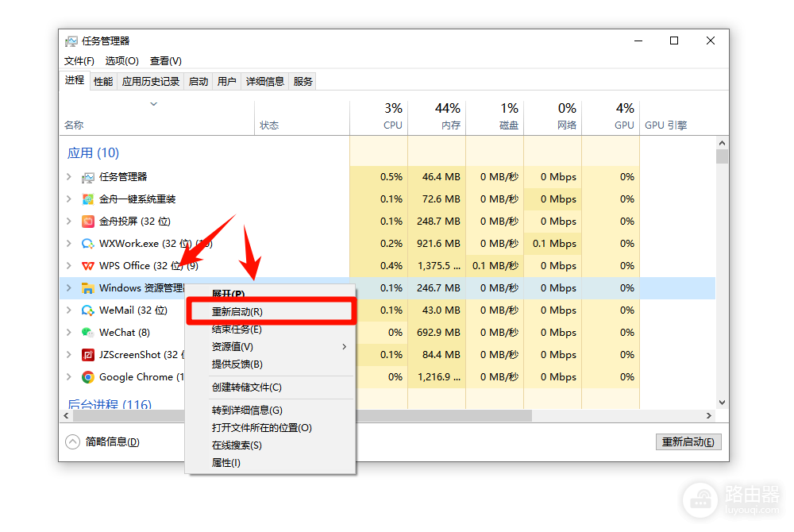Open the 资源值(V) submenu arrow
Viewport: 794px width, 532px height.
tap(345, 347)
